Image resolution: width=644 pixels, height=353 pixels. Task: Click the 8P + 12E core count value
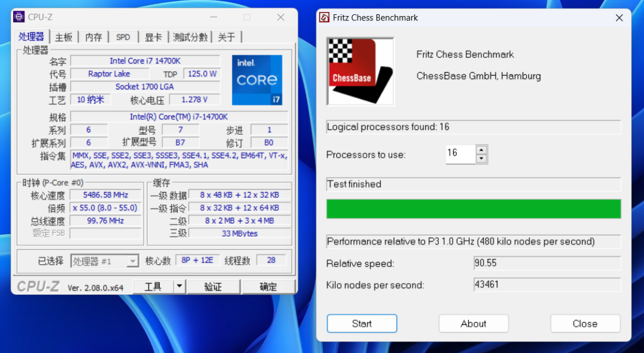197,260
